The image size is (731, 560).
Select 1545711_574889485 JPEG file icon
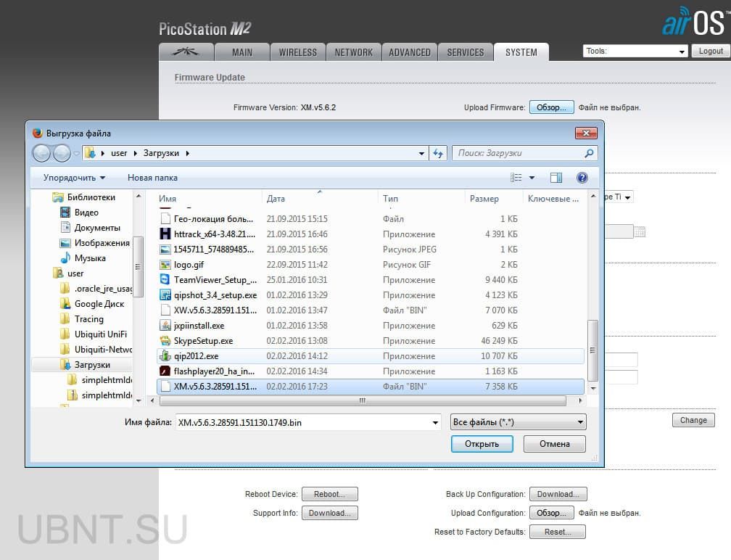(x=165, y=249)
